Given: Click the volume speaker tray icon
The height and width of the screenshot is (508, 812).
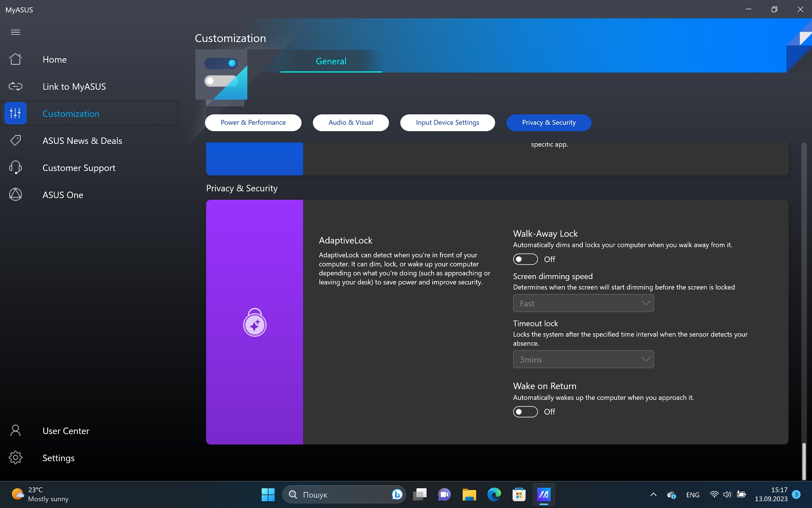Looking at the screenshot, I should pyautogui.click(x=727, y=494).
